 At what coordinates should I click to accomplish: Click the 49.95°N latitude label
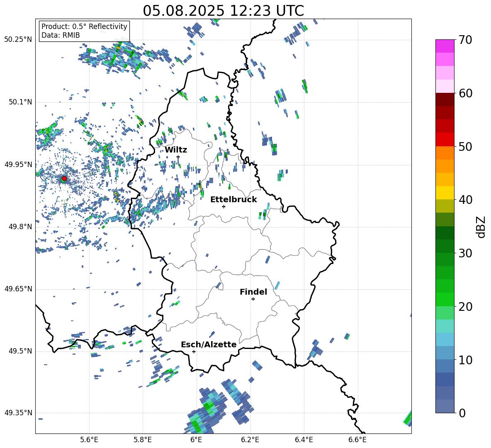click(18, 165)
